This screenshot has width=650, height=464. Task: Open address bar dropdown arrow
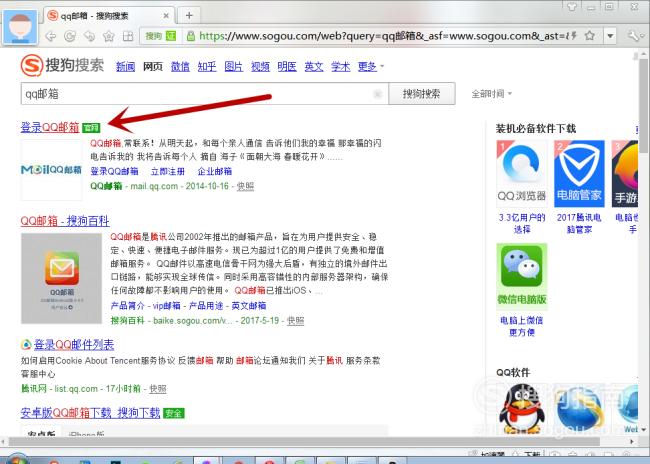(610, 36)
